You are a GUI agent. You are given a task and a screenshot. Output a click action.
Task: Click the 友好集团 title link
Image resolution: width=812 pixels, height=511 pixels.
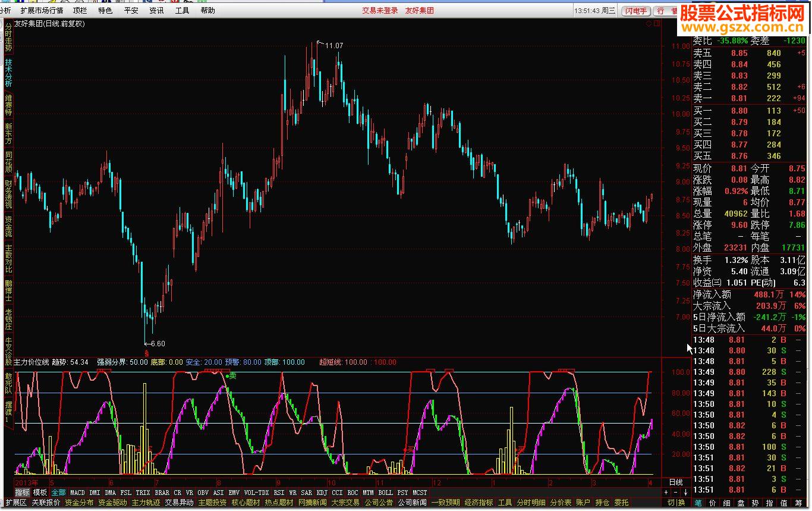[x=419, y=10]
